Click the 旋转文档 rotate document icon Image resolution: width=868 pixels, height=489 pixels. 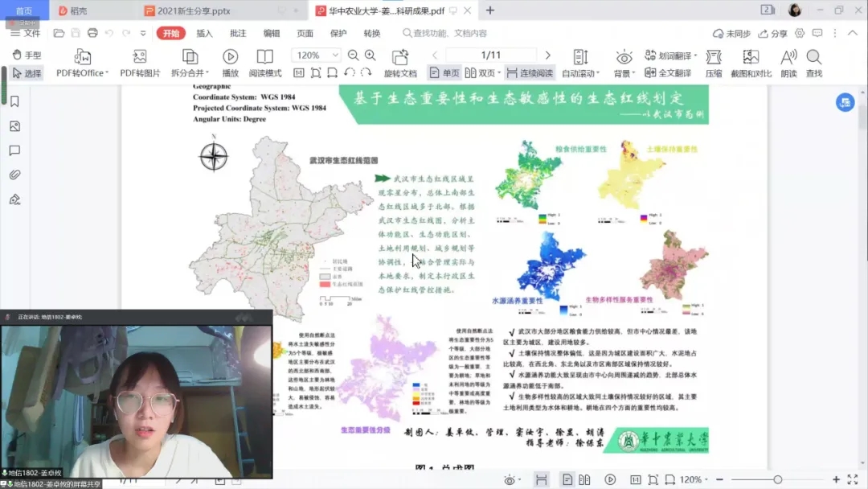(400, 57)
